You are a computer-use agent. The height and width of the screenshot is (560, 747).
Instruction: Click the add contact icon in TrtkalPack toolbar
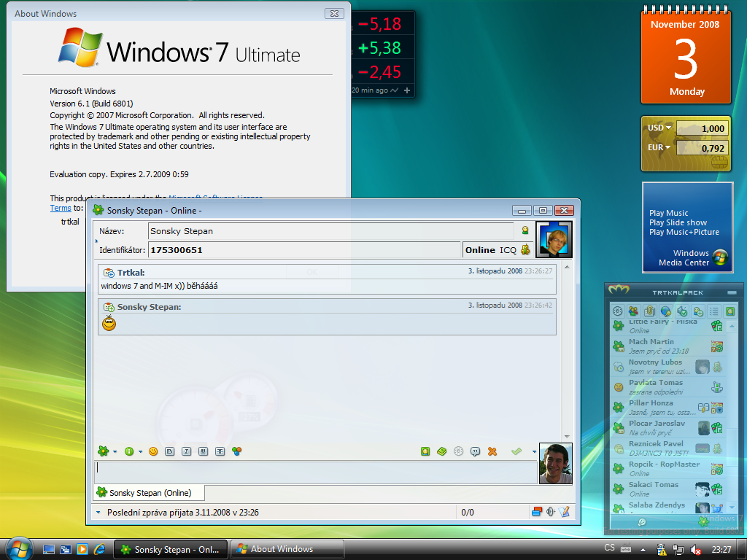(698, 311)
